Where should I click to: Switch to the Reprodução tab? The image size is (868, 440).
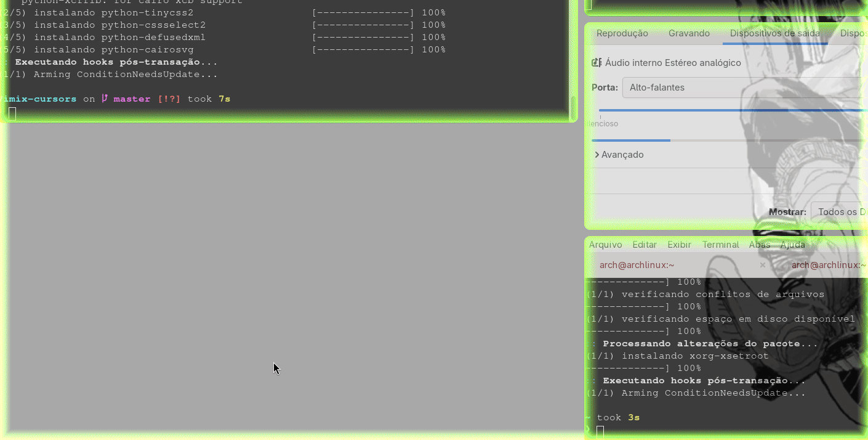pyautogui.click(x=622, y=33)
